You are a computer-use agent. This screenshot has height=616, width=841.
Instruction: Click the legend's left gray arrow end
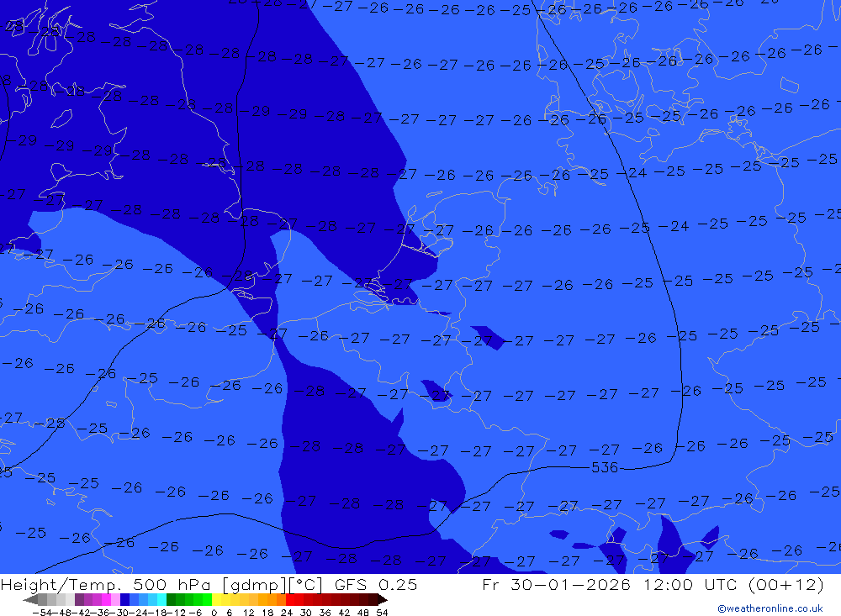pyautogui.click(x=30, y=599)
